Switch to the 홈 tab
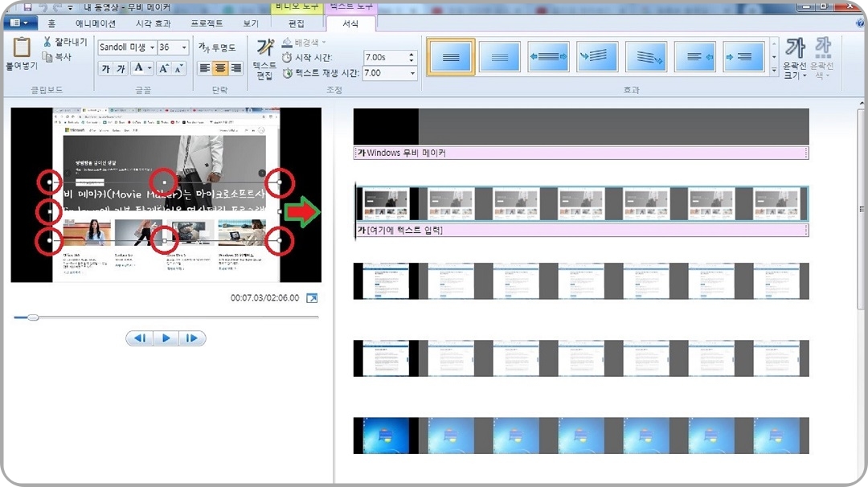868x487 pixels. [51, 23]
